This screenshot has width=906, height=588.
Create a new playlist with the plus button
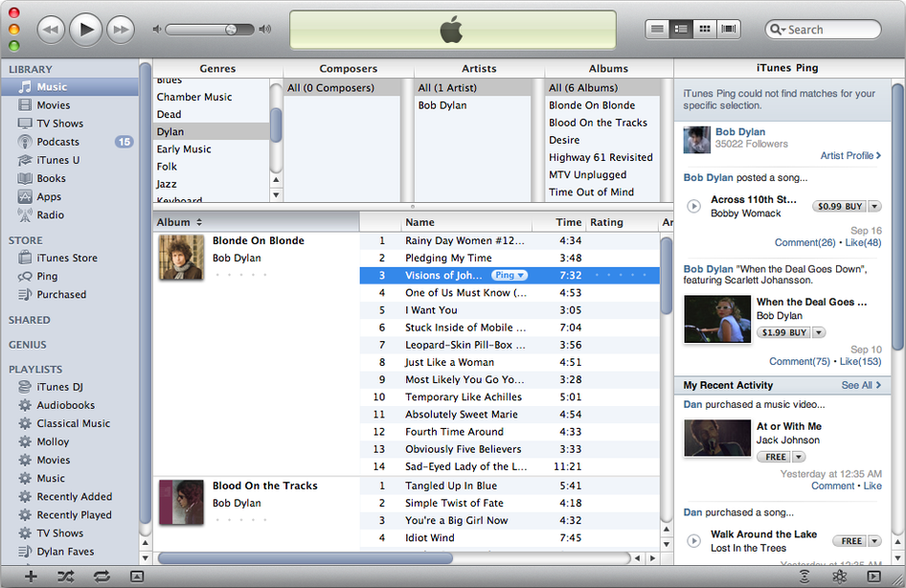[x=30, y=577]
